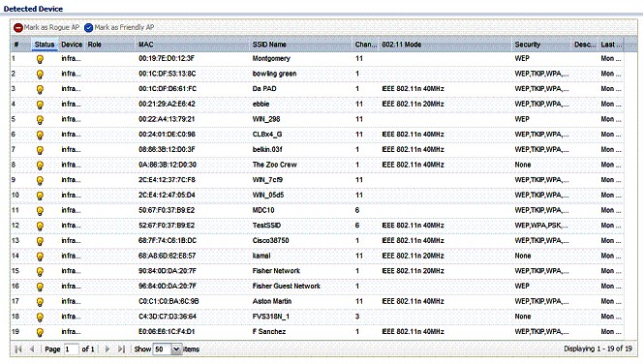Screen dimensions: 644x364
Task: Click SSID name Fisher Network
Action: [276, 271]
